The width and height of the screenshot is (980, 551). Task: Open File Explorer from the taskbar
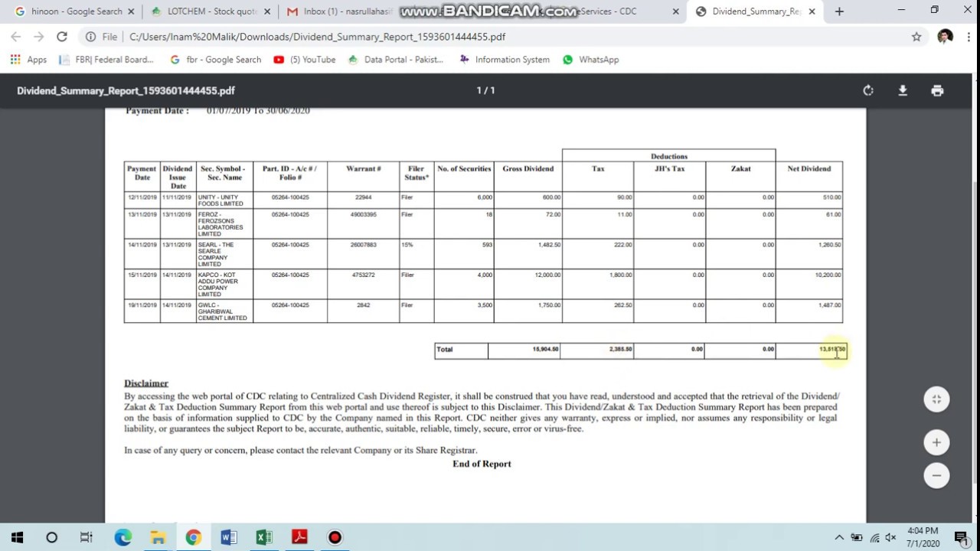158,537
